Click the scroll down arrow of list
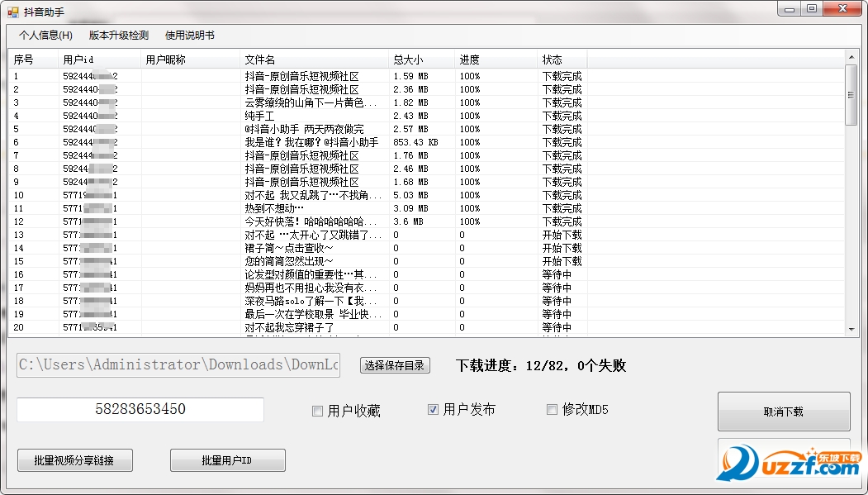The height and width of the screenshot is (495, 868). click(851, 329)
